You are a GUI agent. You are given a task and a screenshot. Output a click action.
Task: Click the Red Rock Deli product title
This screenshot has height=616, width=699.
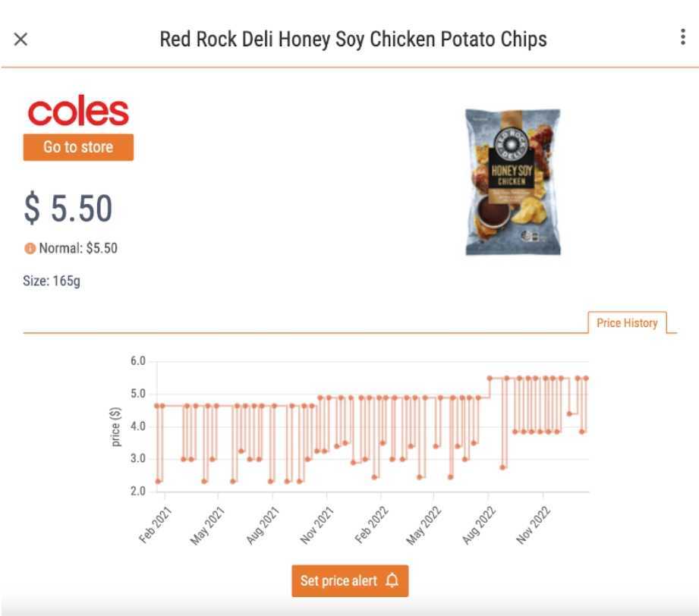click(353, 39)
